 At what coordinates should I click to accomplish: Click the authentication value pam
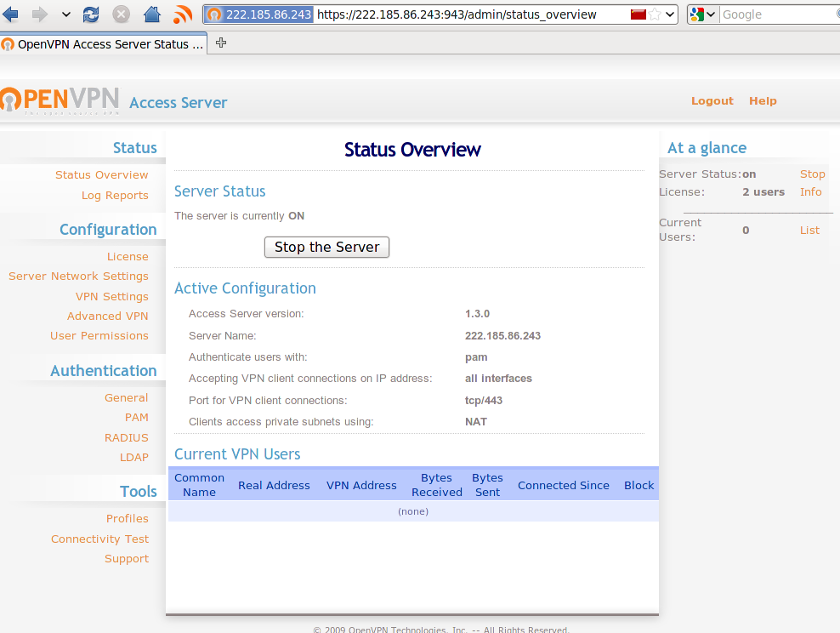(476, 357)
